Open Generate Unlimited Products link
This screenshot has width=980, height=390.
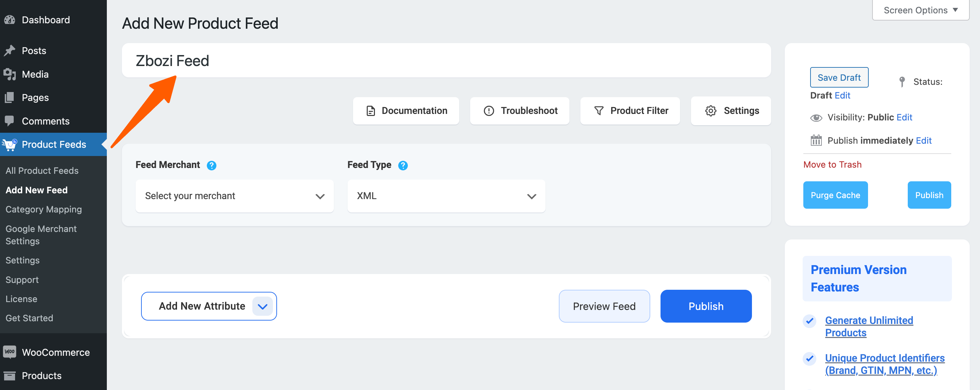pyautogui.click(x=868, y=326)
